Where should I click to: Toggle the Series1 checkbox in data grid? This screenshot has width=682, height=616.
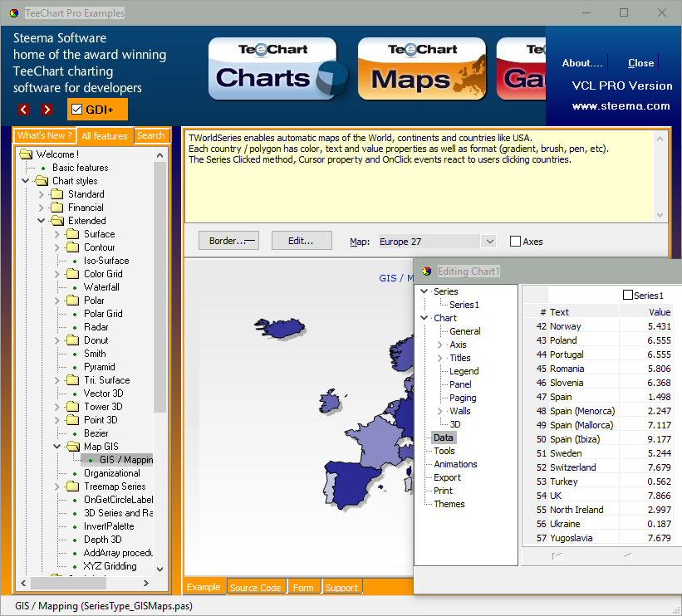(x=628, y=296)
